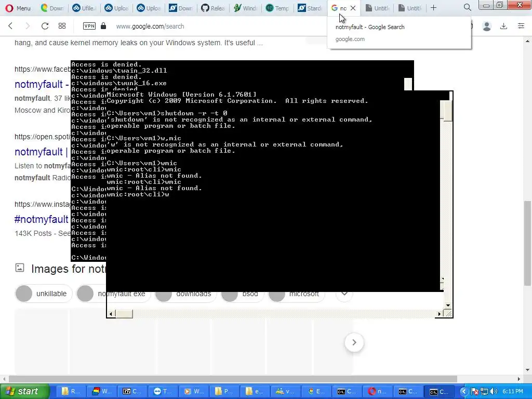Viewport: 532px width, 399px height.
Task: Switch to the Temp tab
Action: (277, 8)
